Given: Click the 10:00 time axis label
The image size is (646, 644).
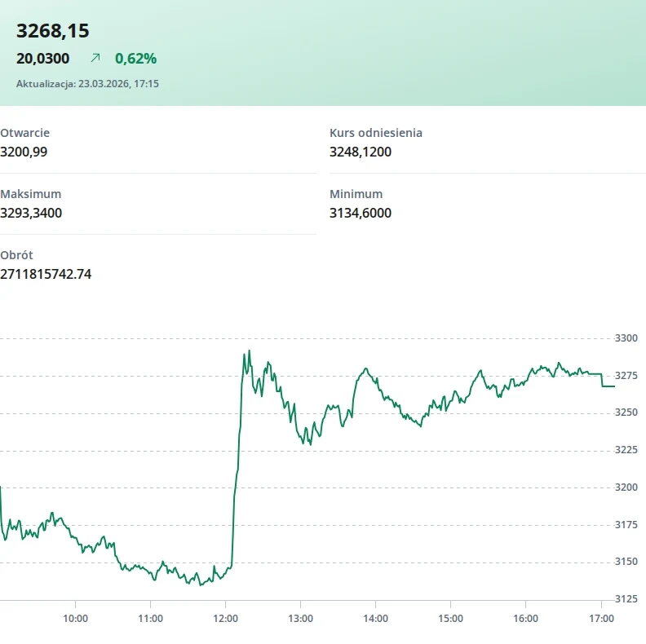Looking at the screenshot, I should (75, 618).
